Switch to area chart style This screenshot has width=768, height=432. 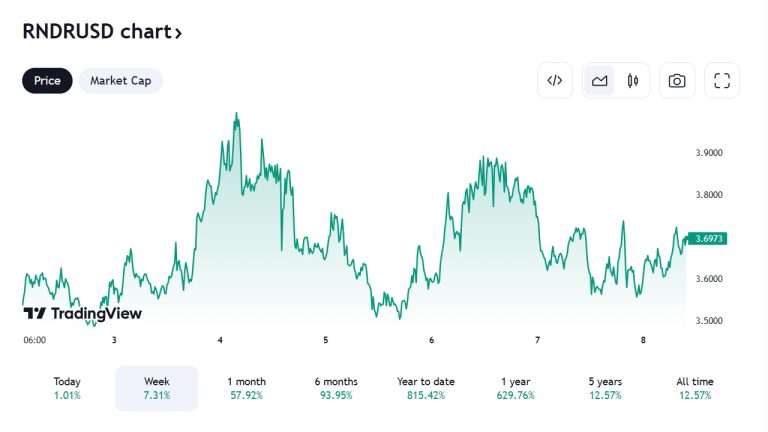pyautogui.click(x=600, y=81)
